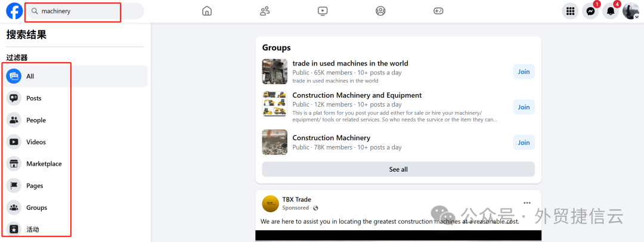Viewport: 644px width, 242px height.
Task: Click See all groups button
Action: [x=398, y=169]
